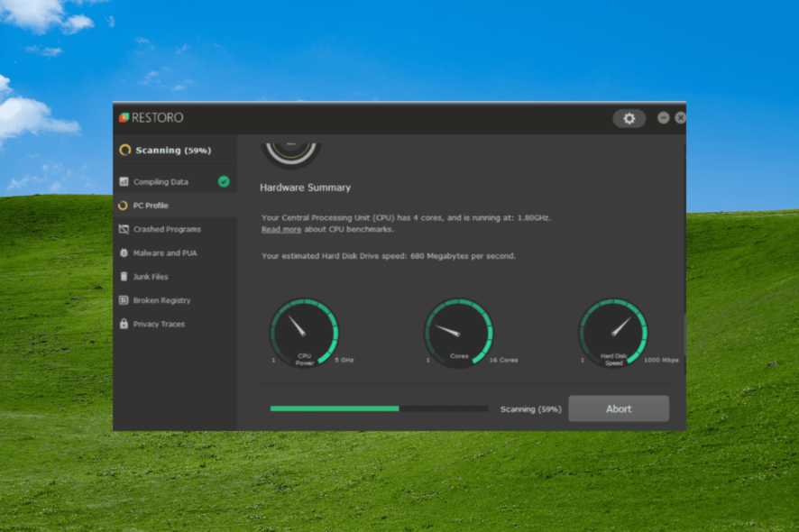Click the Scanning spinner icon in sidebar header
Screen dimensions: 799x532
tap(124, 150)
